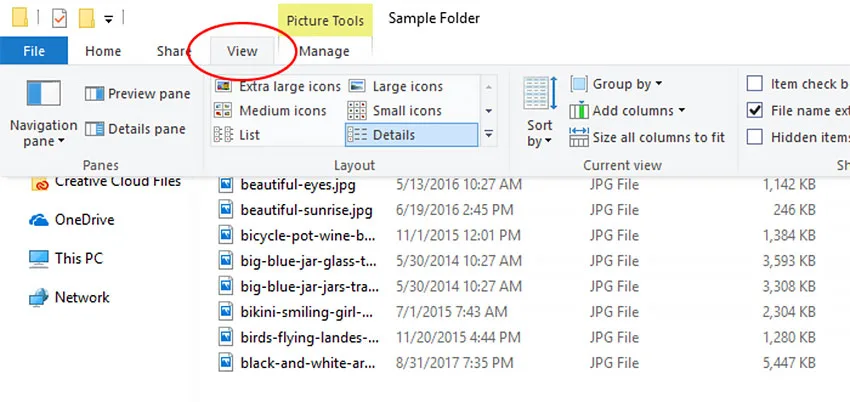Click the This PC monitor icon

[38, 259]
